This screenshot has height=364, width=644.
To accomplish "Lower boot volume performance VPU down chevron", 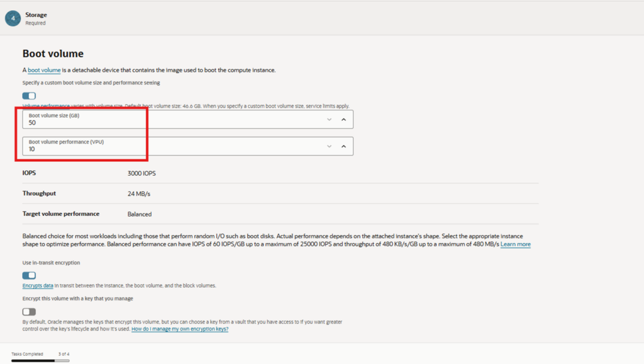I will point(329,146).
